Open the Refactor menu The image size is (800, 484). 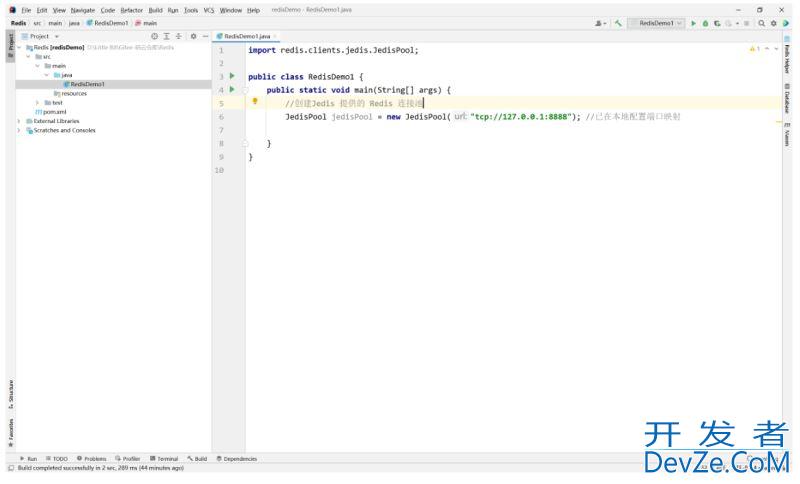[x=132, y=10]
